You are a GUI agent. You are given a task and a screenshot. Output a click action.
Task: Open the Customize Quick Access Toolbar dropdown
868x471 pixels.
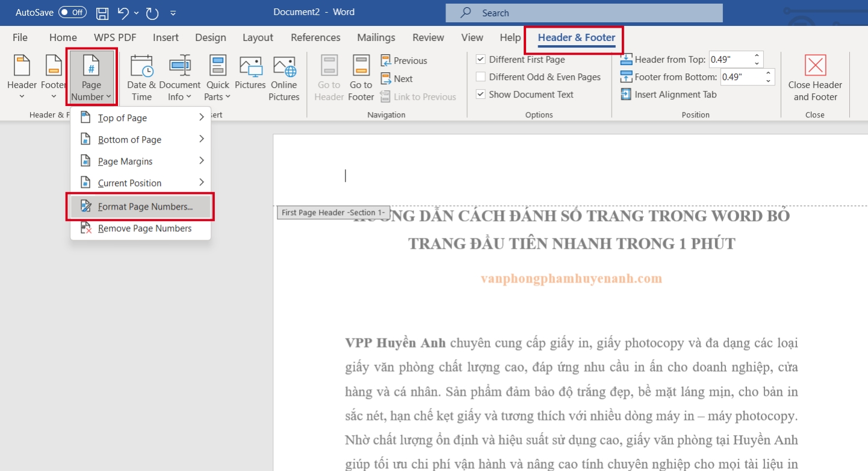click(x=173, y=13)
